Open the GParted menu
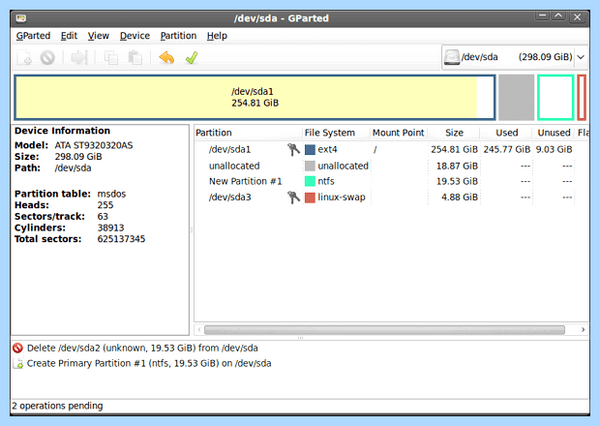The image size is (600, 426). pyautogui.click(x=33, y=36)
